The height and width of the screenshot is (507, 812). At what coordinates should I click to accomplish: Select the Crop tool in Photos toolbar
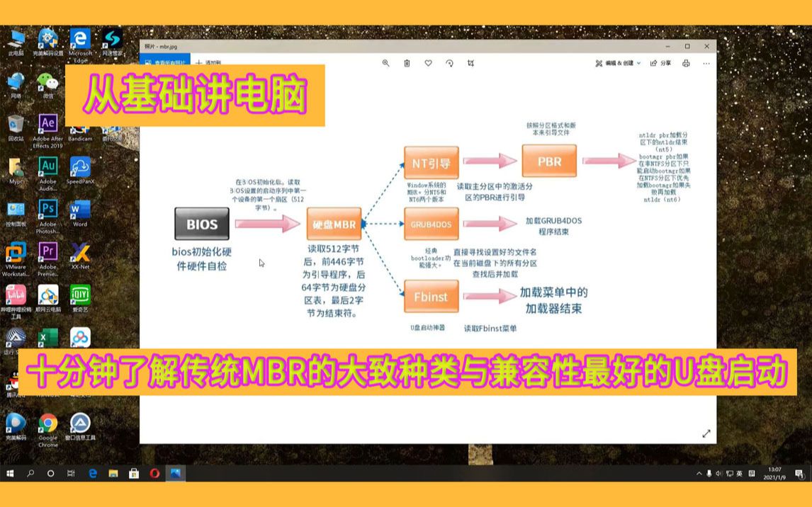tap(470, 64)
